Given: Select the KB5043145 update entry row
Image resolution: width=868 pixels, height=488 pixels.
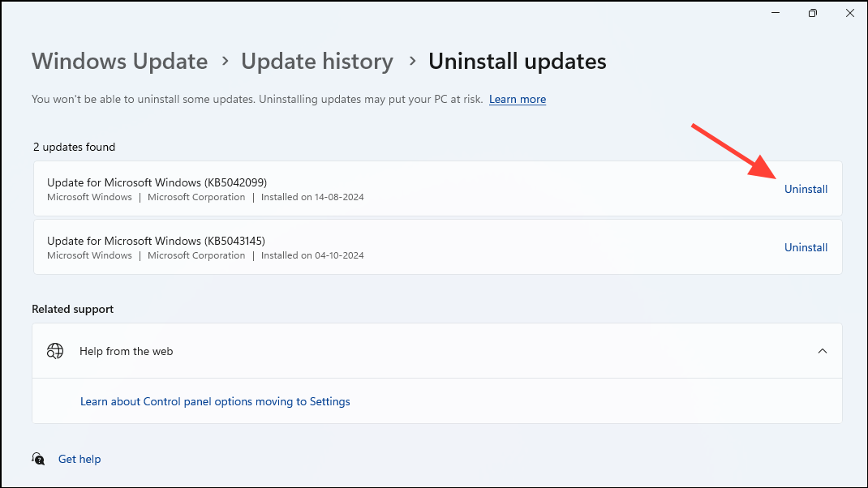Looking at the screenshot, I should pos(324,246).
